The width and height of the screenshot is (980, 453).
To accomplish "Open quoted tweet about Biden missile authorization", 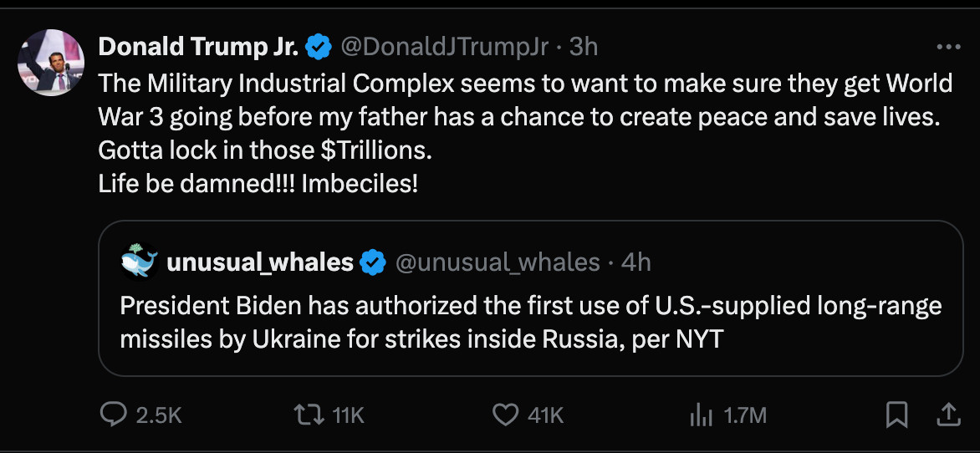I will pyautogui.click(x=531, y=298).
